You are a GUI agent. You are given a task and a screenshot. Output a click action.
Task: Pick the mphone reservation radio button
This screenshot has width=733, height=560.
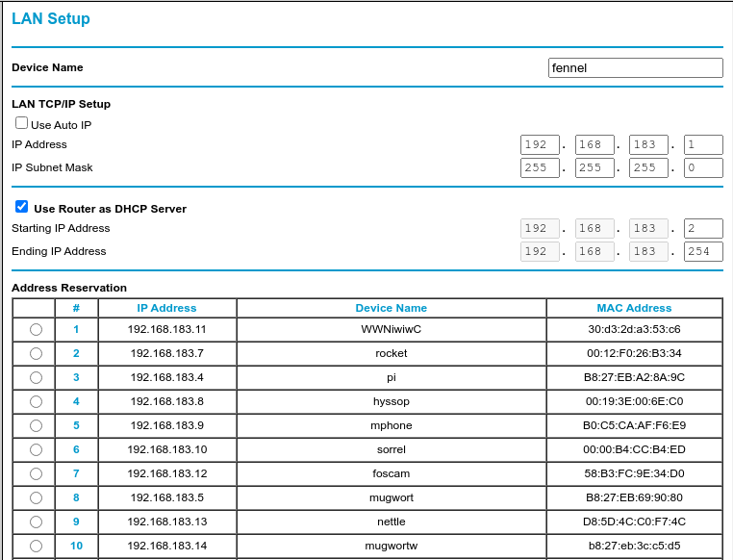[36, 426]
